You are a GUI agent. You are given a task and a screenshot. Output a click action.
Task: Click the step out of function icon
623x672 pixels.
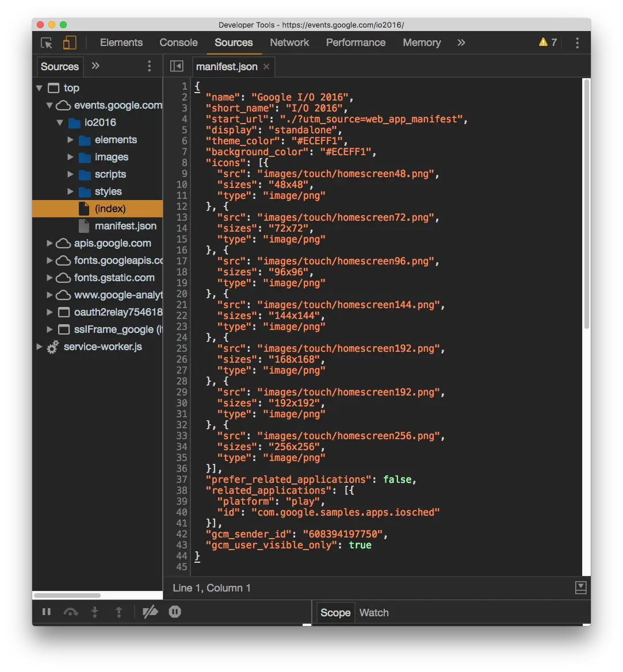click(x=119, y=612)
